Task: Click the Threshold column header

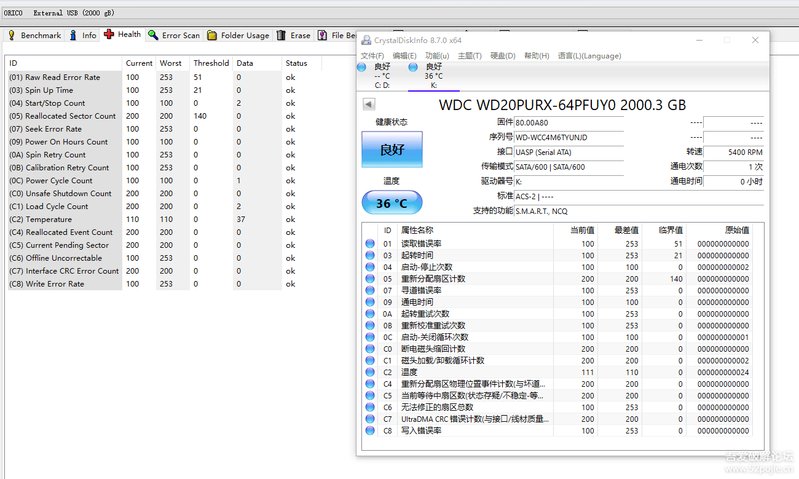Action: 211,63
